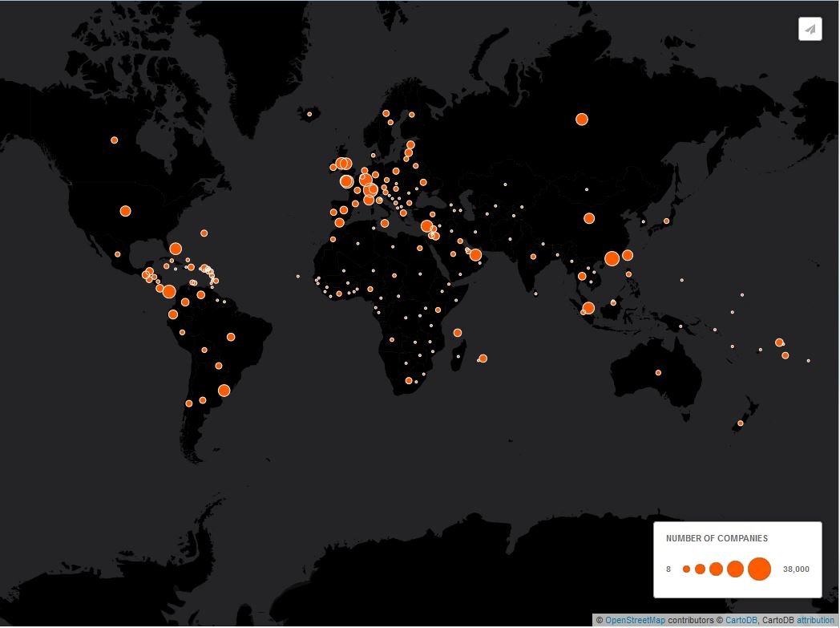The width and height of the screenshot is (840, 628).
Task: Click the legend maximum value '38,000'
Action: point(796,569)
